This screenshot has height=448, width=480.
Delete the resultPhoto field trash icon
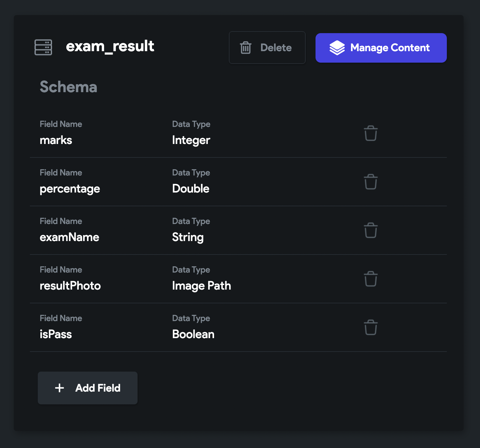coord(371,279)
